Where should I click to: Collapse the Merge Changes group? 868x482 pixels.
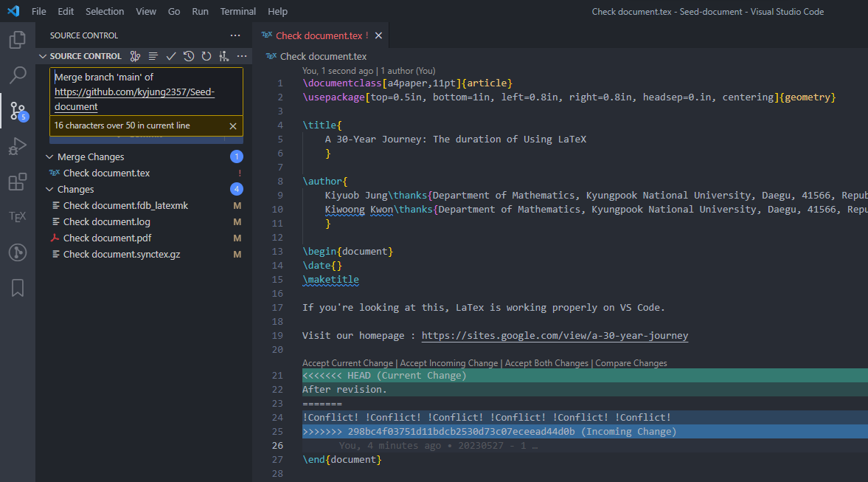(x=49, y=156)
